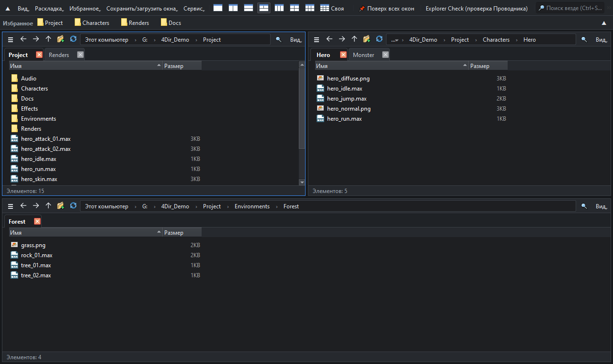Close the Renders tab
Viewport: 613px width, 364px height.
click(80, 55)
